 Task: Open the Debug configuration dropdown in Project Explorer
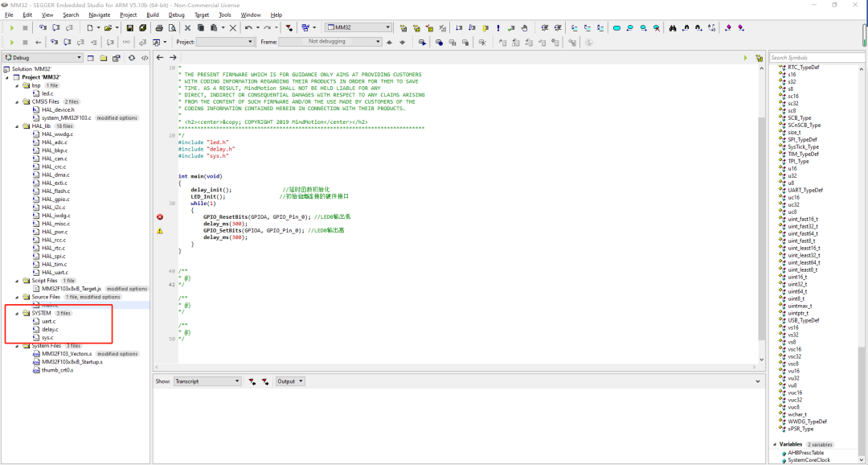point(43,58)
